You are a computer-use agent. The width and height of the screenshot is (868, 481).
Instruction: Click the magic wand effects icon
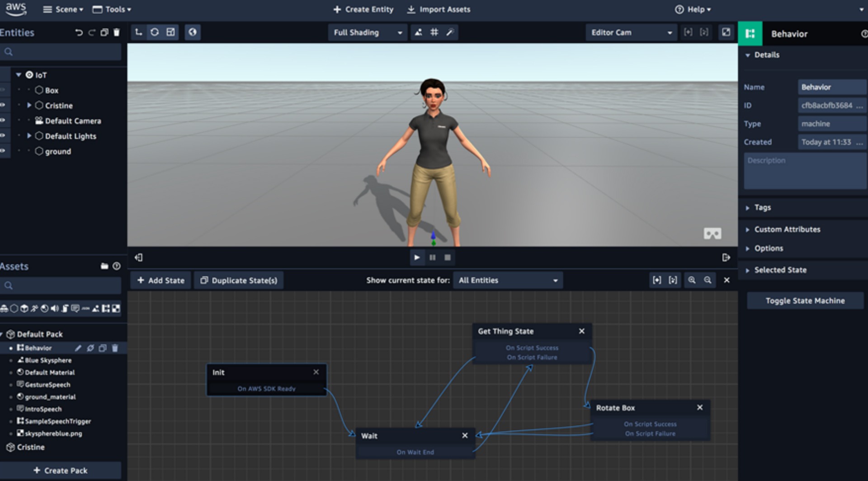pos(450,33)
